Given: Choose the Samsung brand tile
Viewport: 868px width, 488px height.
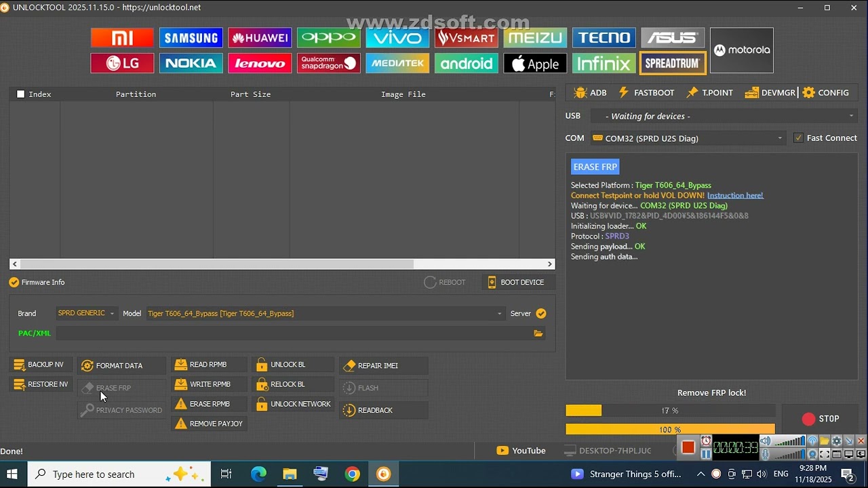Looking at the screenshot, I should coord(191,38).
